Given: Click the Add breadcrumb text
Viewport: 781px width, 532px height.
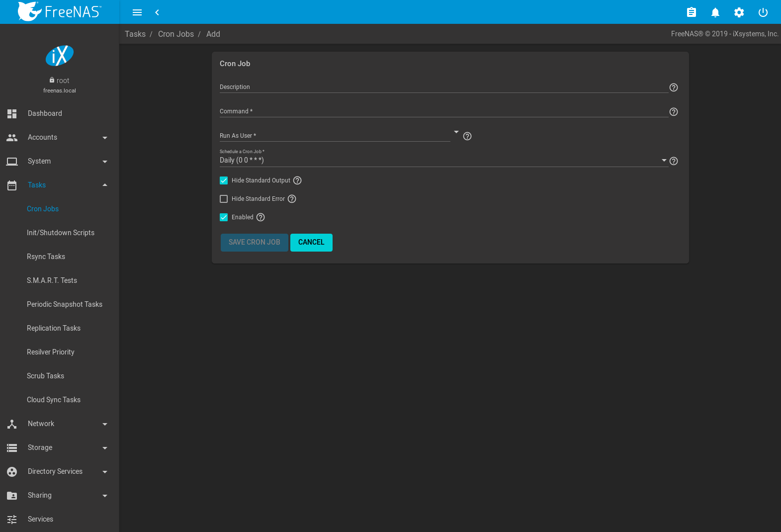Looking at the screenshot, I should [213, 34].
